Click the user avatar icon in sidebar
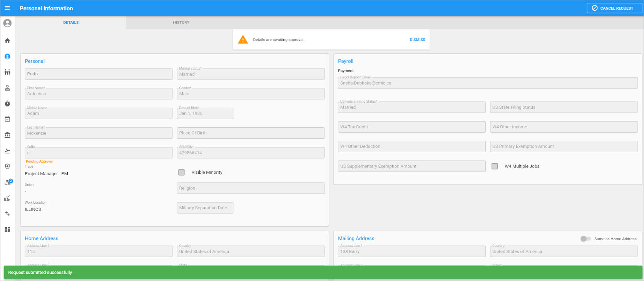 [7, 23]
